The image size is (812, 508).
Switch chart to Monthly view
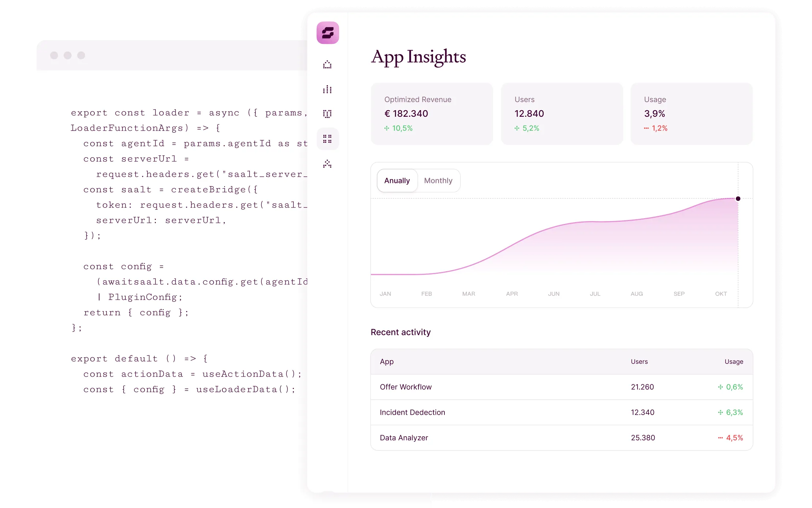[438, 180]
